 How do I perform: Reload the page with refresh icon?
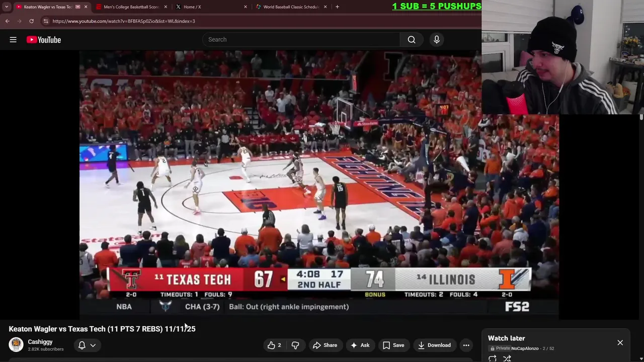(x=31, y=21)
